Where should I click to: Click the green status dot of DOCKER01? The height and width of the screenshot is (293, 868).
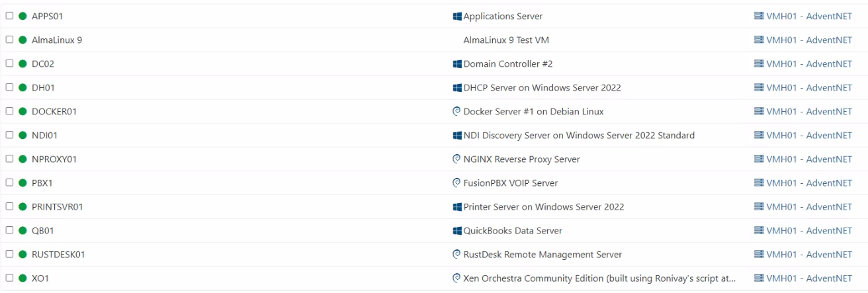point(22,111)
